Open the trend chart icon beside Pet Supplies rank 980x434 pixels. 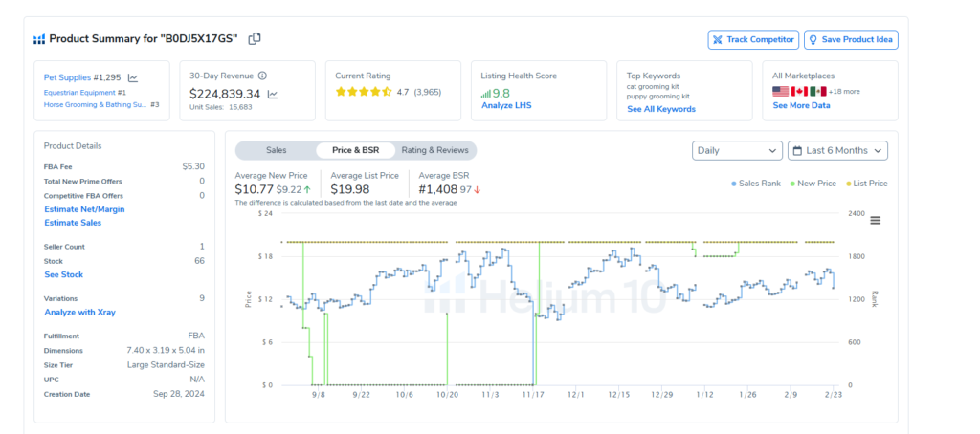[x=133, y=77]
